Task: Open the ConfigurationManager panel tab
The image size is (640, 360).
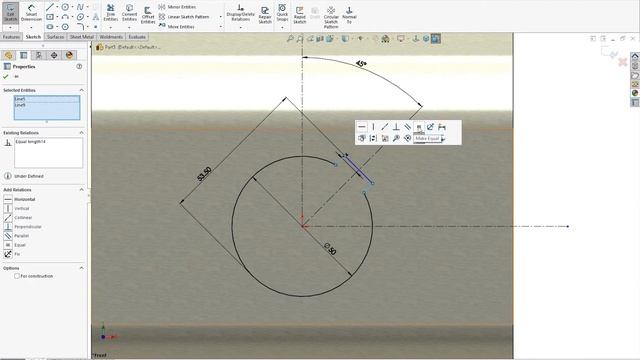Action: pos(39,55)
